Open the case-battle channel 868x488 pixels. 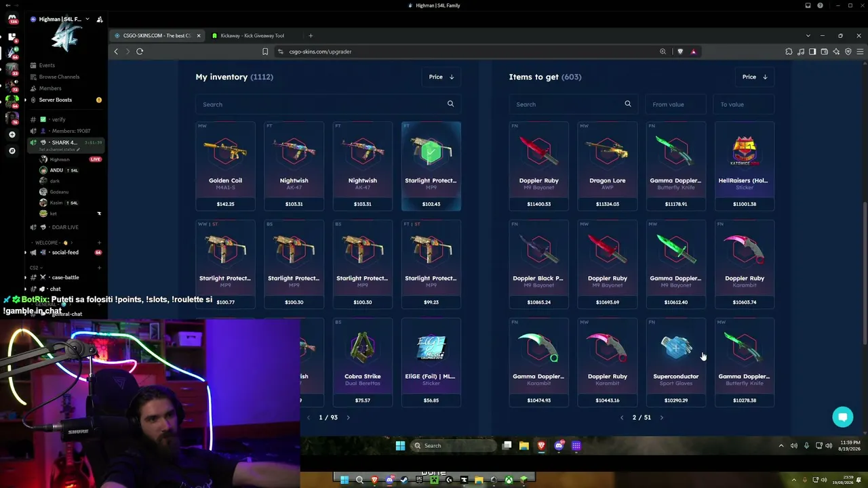click(x=64, y=277)
